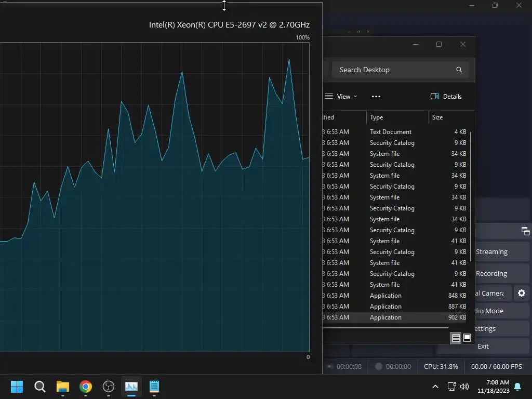Select the Text Document row

[395, 131]
